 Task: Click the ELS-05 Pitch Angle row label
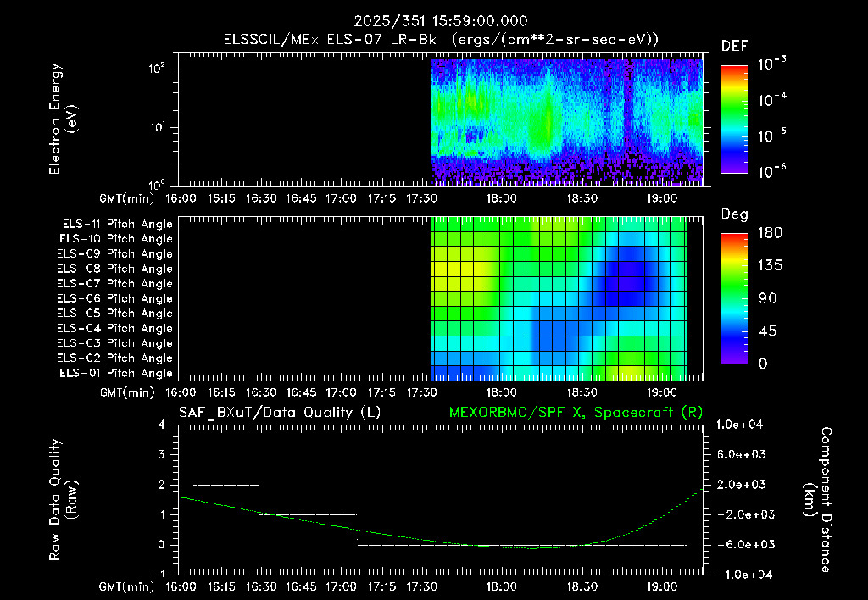pos(114,314)
